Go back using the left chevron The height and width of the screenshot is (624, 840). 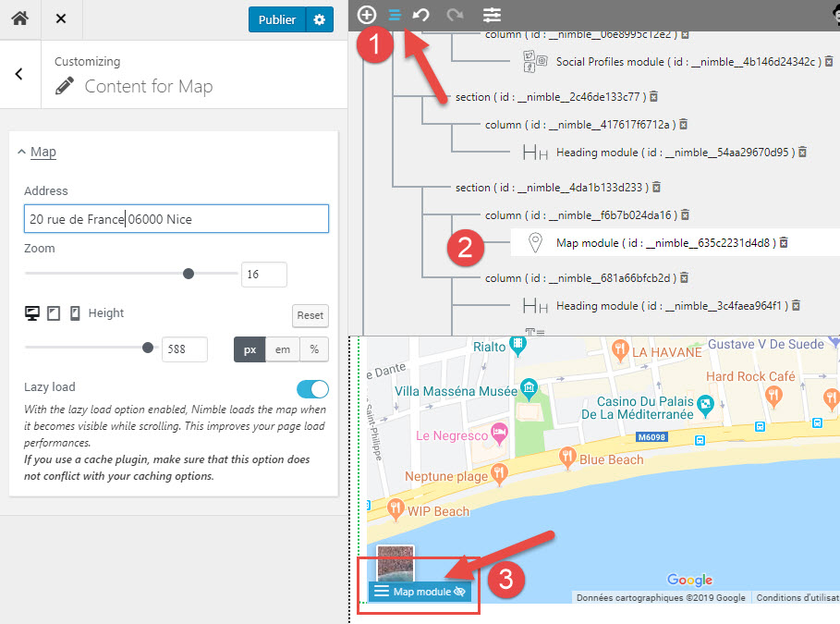pos(19,74)
